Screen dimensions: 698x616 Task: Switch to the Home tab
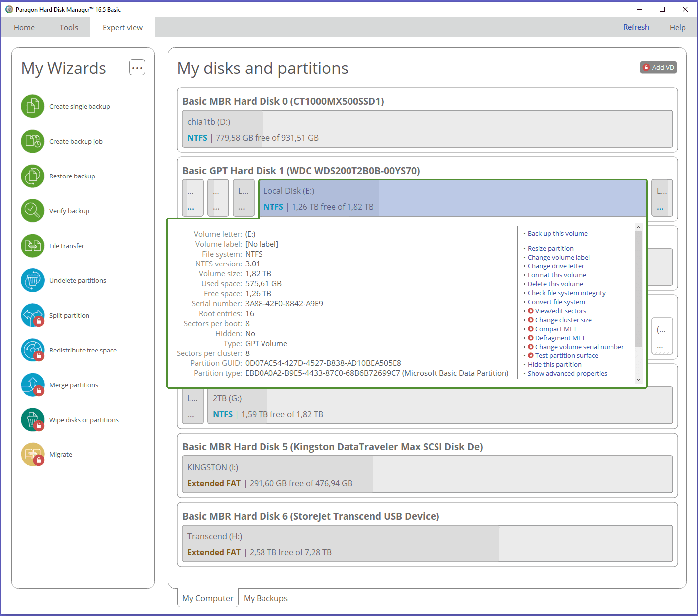(24, 28)
